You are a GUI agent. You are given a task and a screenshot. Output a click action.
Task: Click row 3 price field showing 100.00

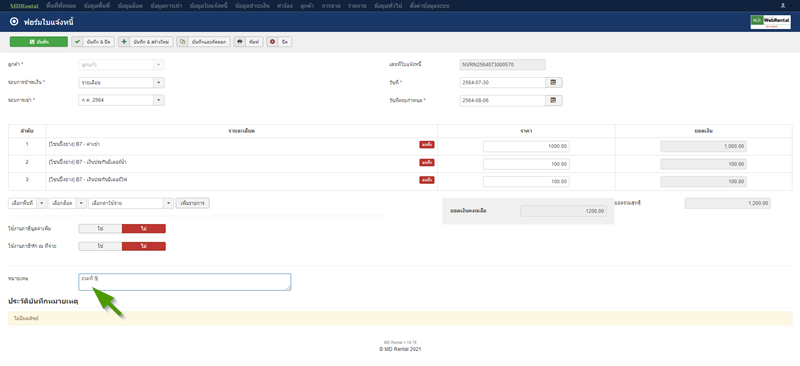click(x=526, y=181)
